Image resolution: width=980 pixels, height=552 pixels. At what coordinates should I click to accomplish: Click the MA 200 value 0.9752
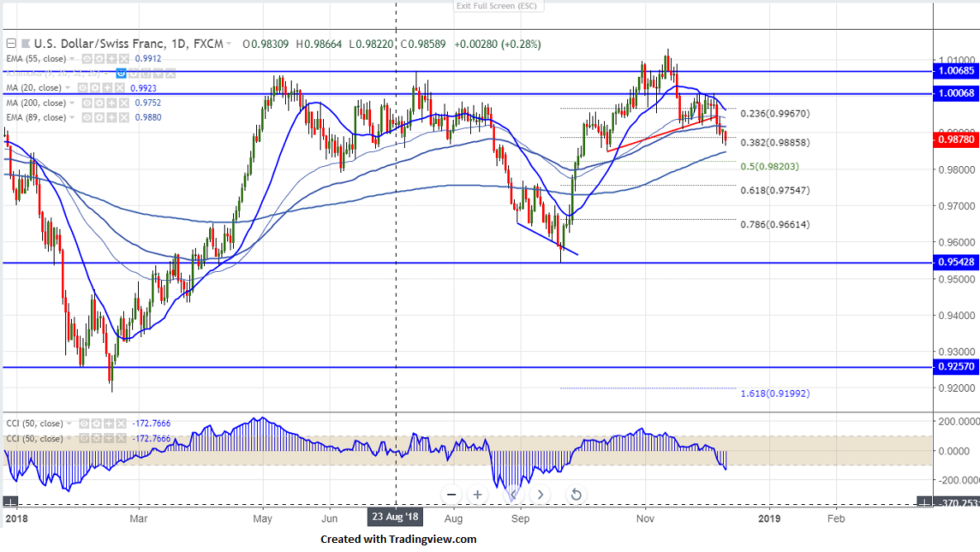pyautogui.click(x=148, y=102)
